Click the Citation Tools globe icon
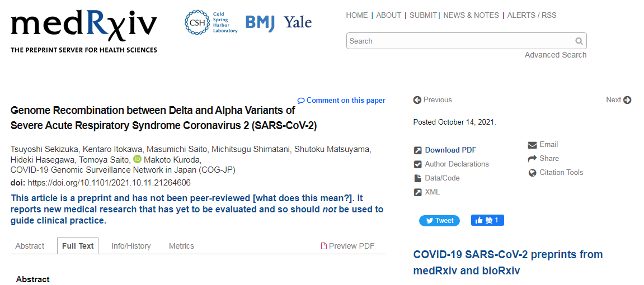 pos(532,173)
